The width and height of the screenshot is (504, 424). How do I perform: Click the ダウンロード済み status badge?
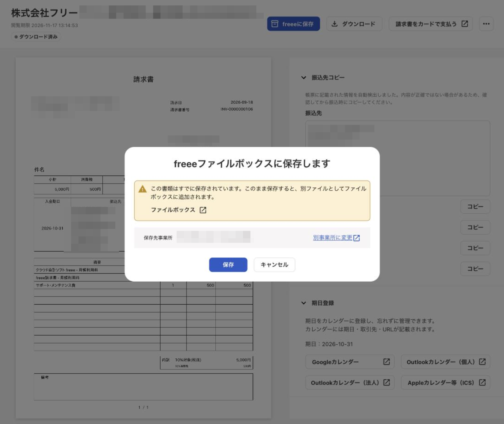point(36,37)
